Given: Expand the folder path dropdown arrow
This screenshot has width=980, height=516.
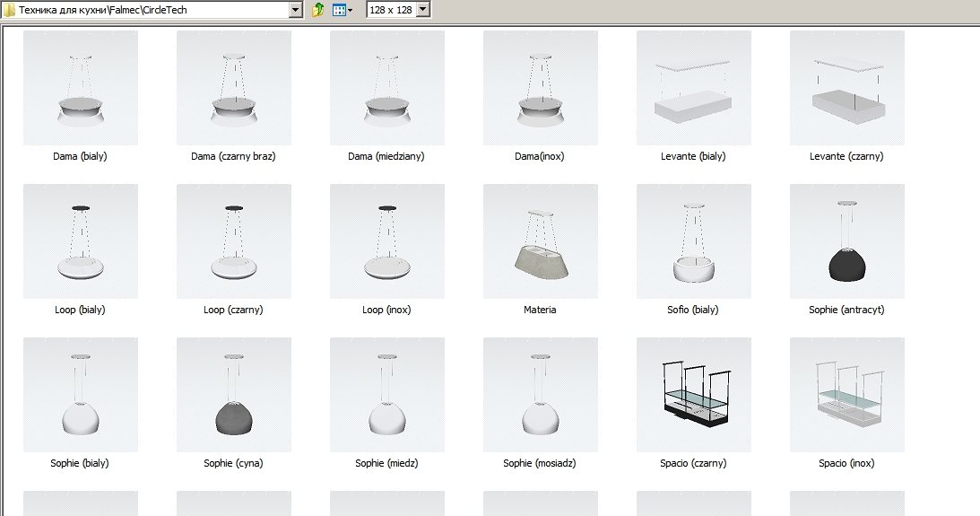Looking at the screenshot, I should [x=296, y=9].
